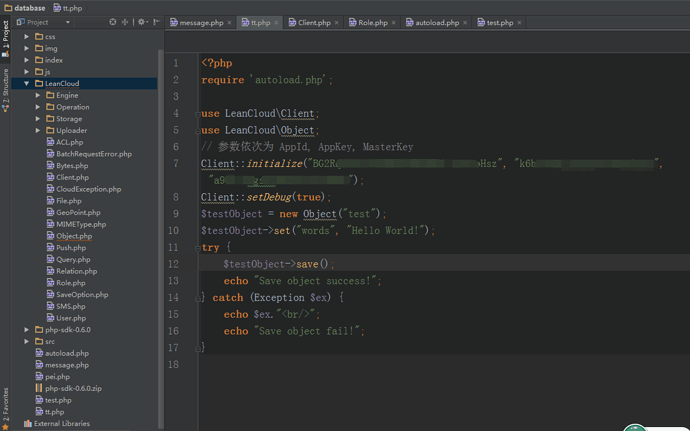The width and height of the screenshot is (690, 431).
Task: Close the message.php tab
Action: click(x=229, y=23)
